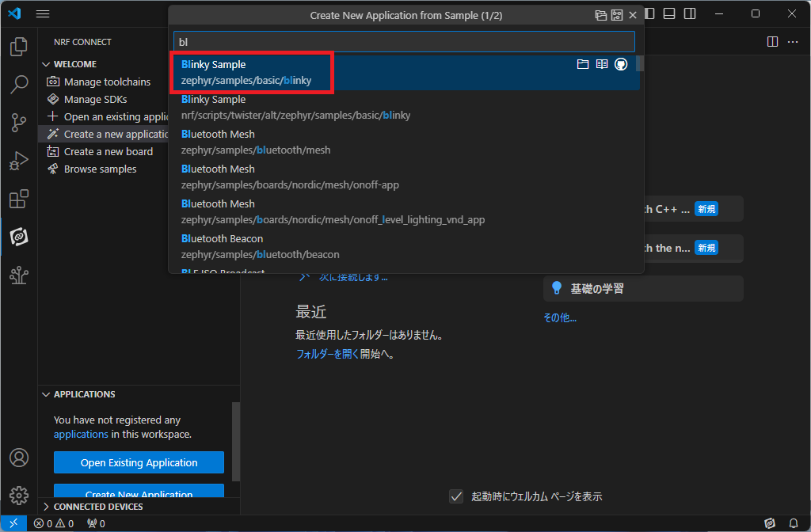The width and height of the screenshot is (811, 532).
Task: Click the hamburger application menu
Action: (x=43, y=14)
